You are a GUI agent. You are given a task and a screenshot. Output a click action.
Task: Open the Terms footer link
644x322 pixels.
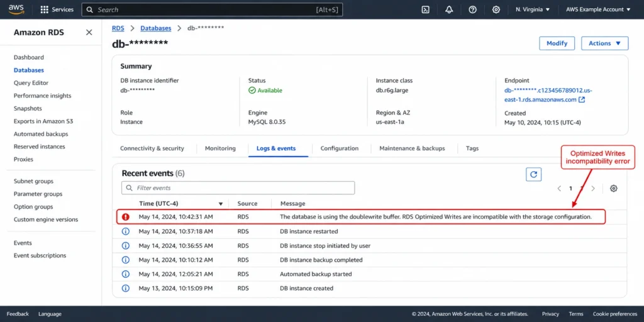pyautogui.click(x=576, y=314)
